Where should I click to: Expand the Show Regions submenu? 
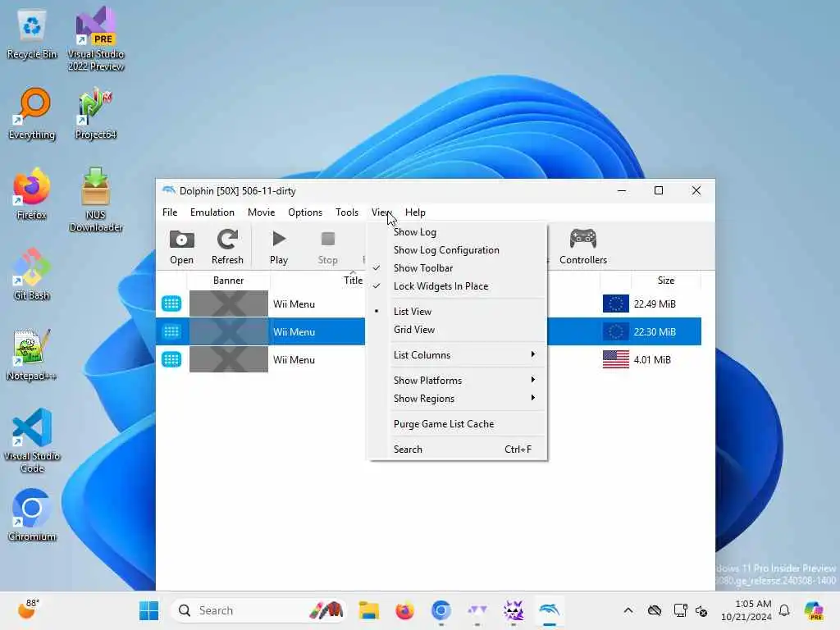[x=458, y=399]
